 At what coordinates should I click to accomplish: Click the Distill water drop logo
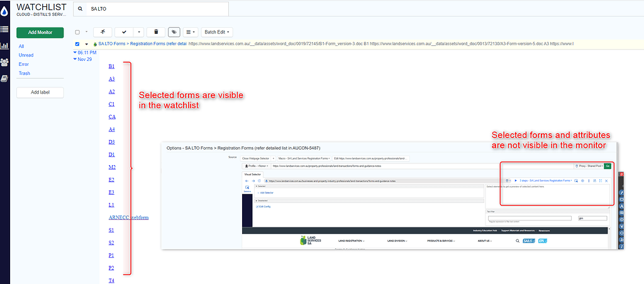4,13
